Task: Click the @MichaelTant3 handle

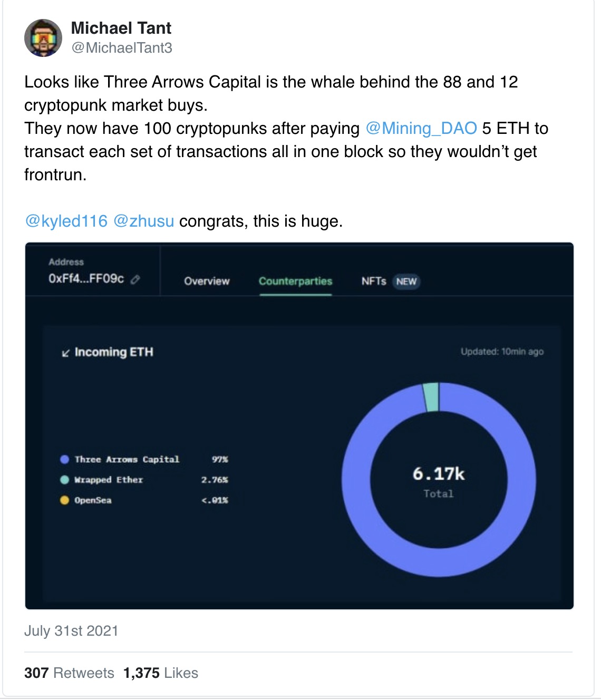Action: (122, 48)
